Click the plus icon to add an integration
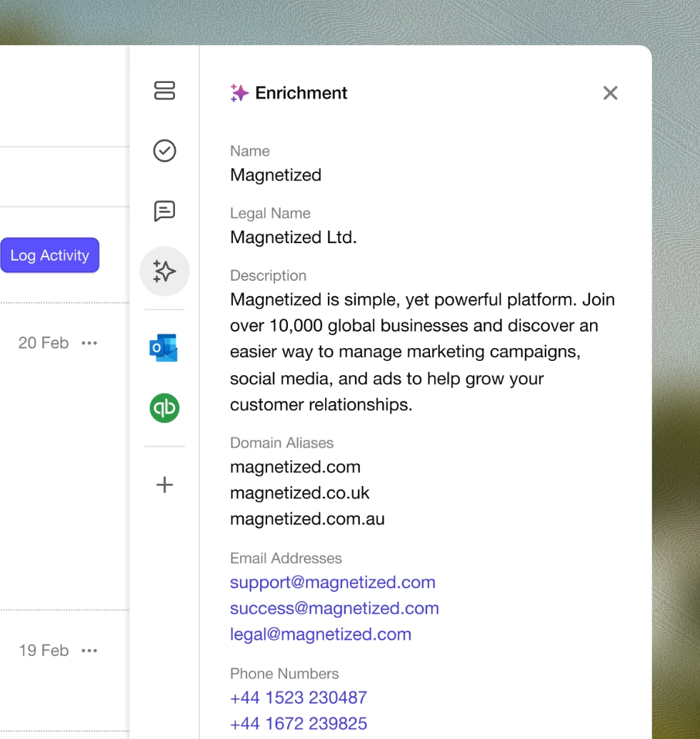This screenshot has width=700, height=739. pyautogui.click(x=164, y=485)
